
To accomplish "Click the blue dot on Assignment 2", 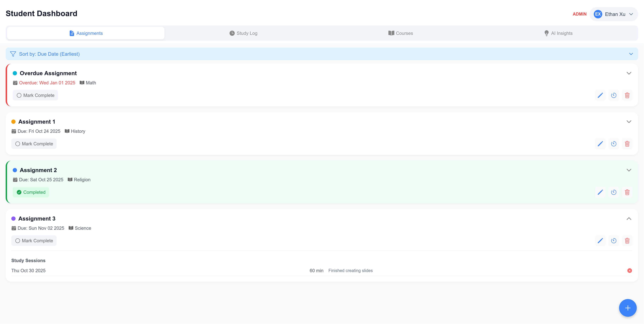I will 15,170.
